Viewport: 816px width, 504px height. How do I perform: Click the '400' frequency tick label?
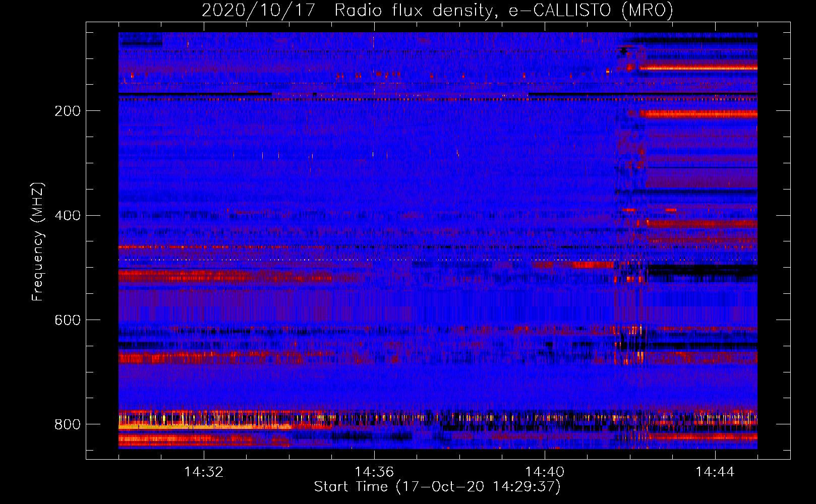click(x=68, y=216)
